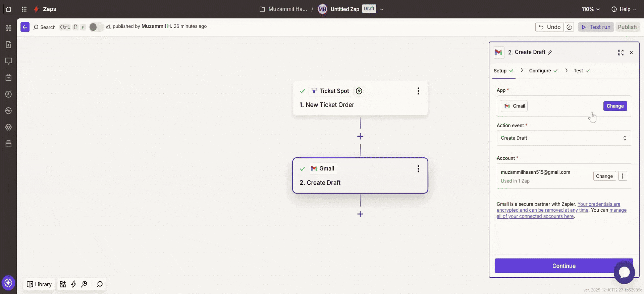Click the Publish button
The width and height of the screenshot is (644, 294).
[627, 27]
